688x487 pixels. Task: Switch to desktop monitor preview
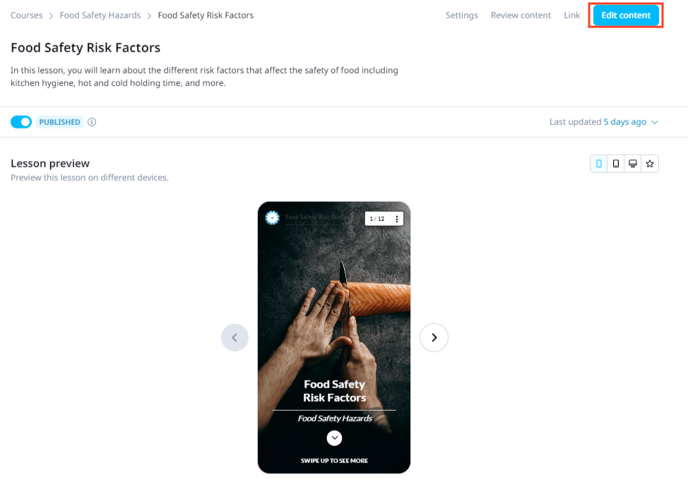633,164
